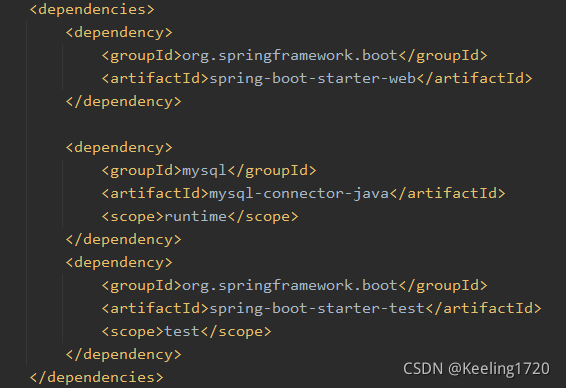Image resolution: width=566 pixels, height=388 pixels.
Task: Click the opening dependencies tag
Action: [92, 10]
